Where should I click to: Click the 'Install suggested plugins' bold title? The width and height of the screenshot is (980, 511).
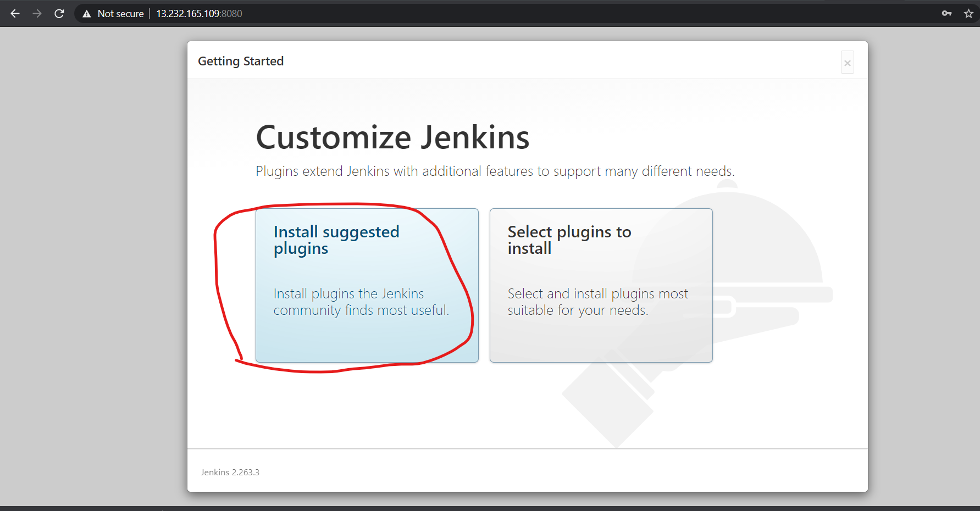(336, 240)
